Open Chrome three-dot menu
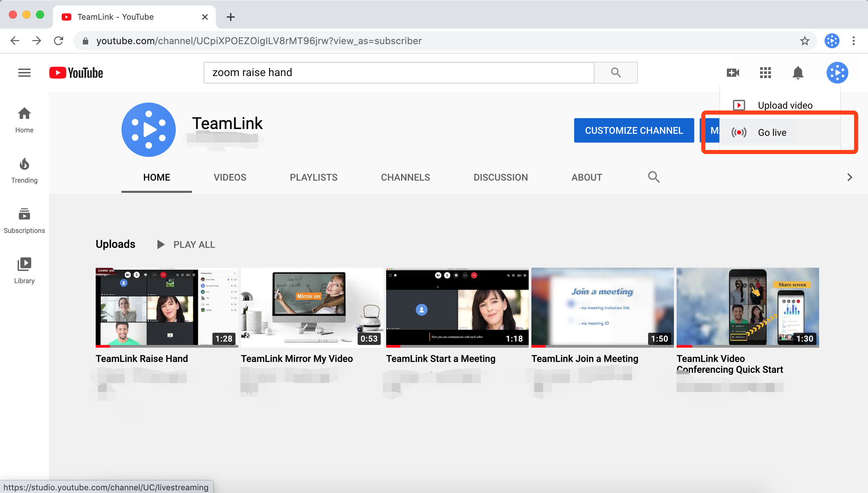 click(853, 41)
